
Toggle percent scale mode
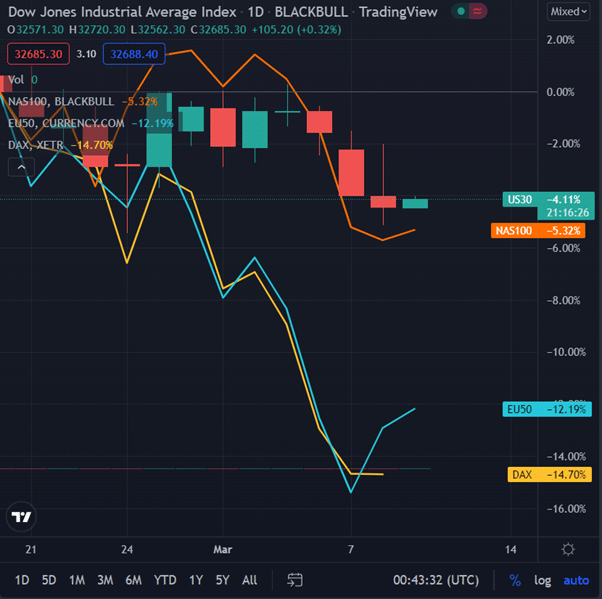pyautogui.click(x=515, y=580)
